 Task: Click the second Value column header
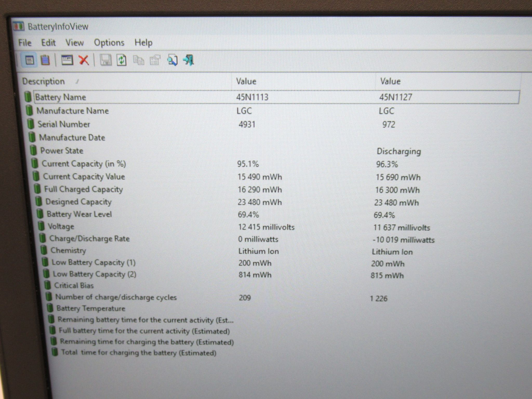448,81
